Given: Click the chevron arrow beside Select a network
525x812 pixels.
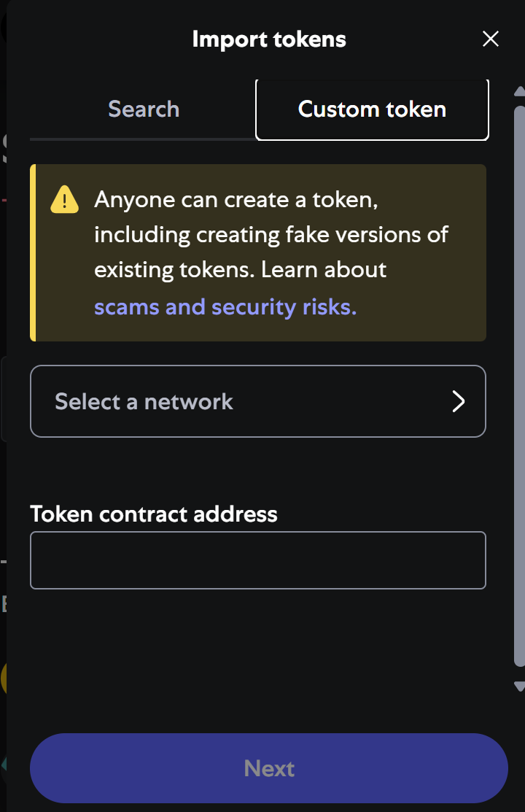Looking at the screenshot, I should (x=458, y=401).
